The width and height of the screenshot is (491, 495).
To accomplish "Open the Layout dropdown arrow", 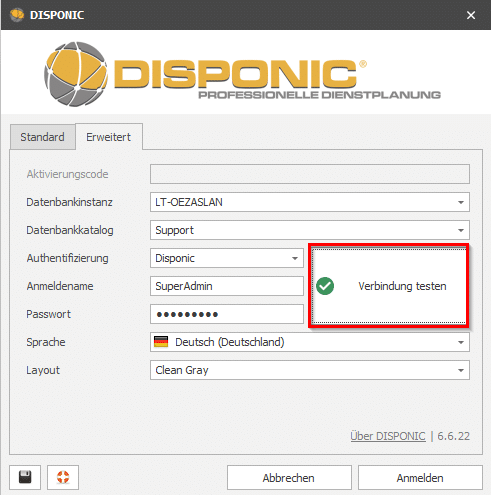I will (461, 370).
